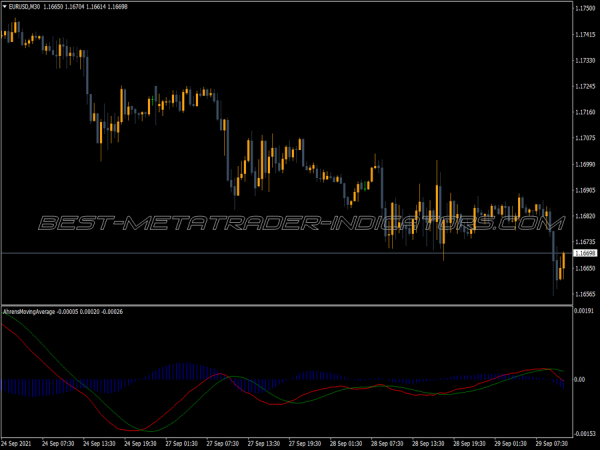The image size is (600, 450).
Task: Click the 1.16990 price scale label
Action: click(x=585, y=164)
